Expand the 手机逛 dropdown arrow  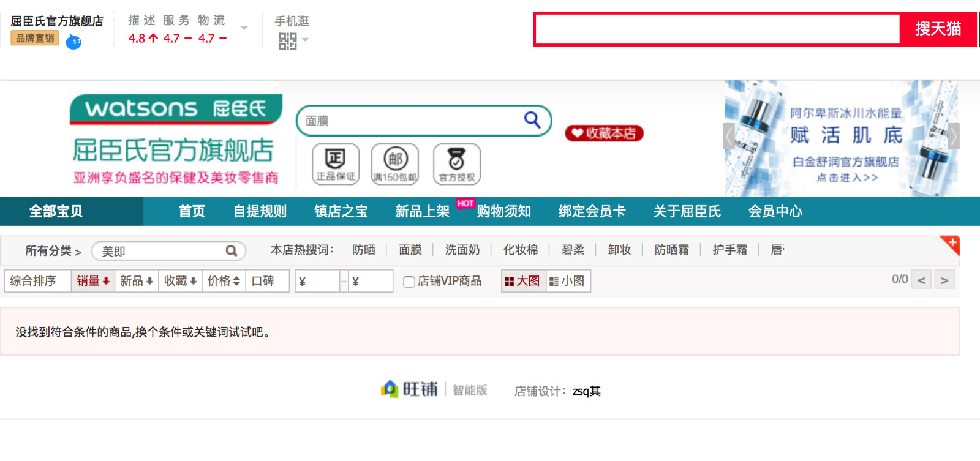coord(305,40)
